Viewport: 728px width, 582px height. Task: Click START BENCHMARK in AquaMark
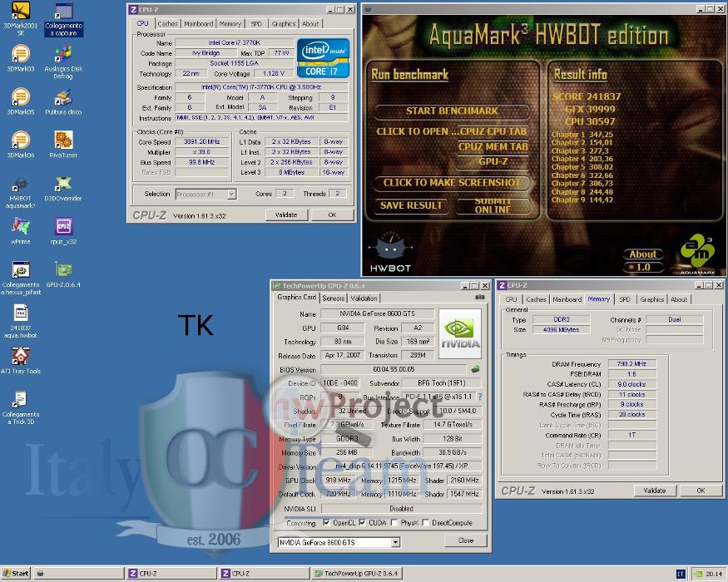452,111
